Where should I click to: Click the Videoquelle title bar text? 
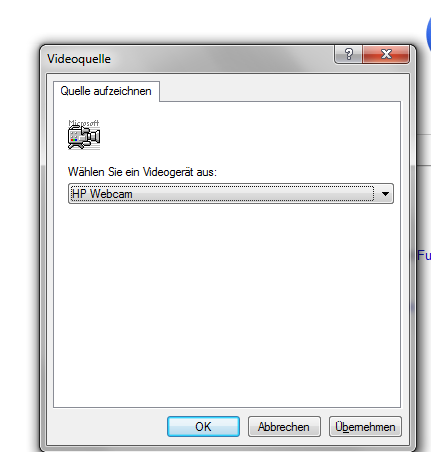click(x=79, y=59)
